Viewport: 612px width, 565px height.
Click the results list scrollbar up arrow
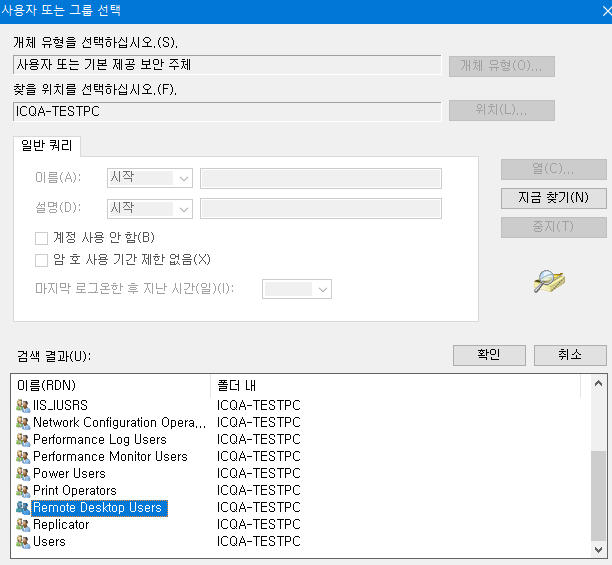click(598, 384)
